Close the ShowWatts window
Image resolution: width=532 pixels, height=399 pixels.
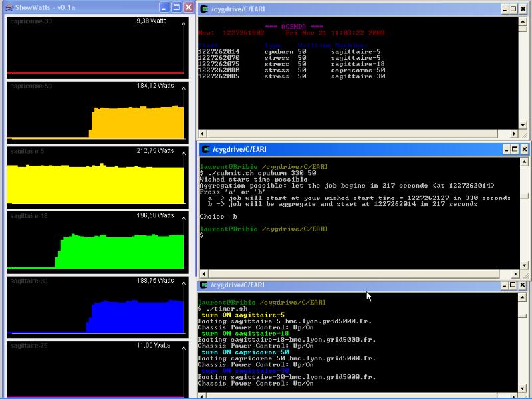[188, 7]
